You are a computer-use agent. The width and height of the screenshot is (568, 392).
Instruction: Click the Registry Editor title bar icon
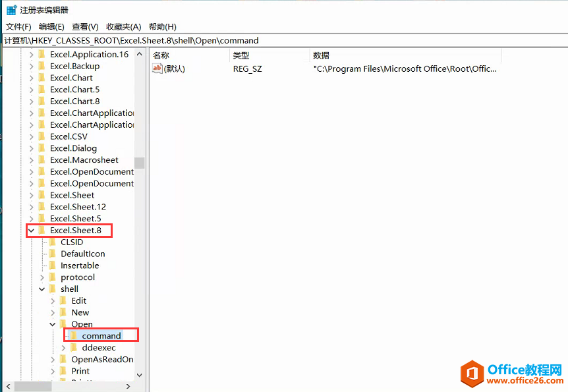(12, 10)
